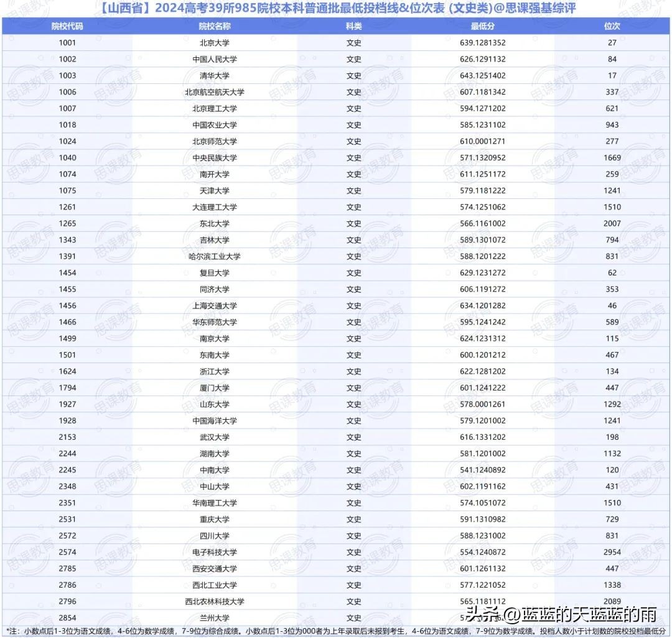This screenshot has width=672, height=638.
Task: Select the 中国人民大学 name cell
Action: 215,59
